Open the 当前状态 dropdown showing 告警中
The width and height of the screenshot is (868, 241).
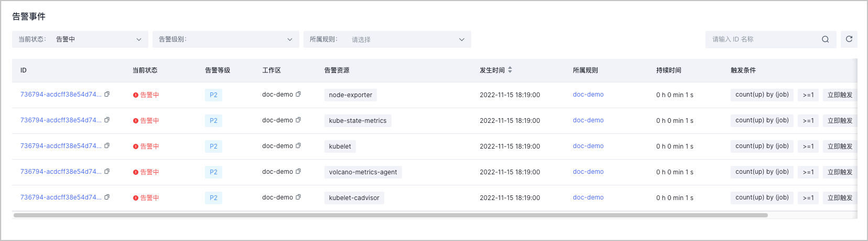[80, 39]
